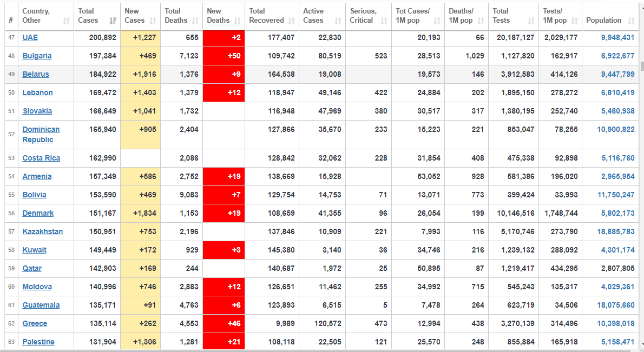Click Bulgaria new deaths cell +50
644x352 pixels.
coord(224,56)
